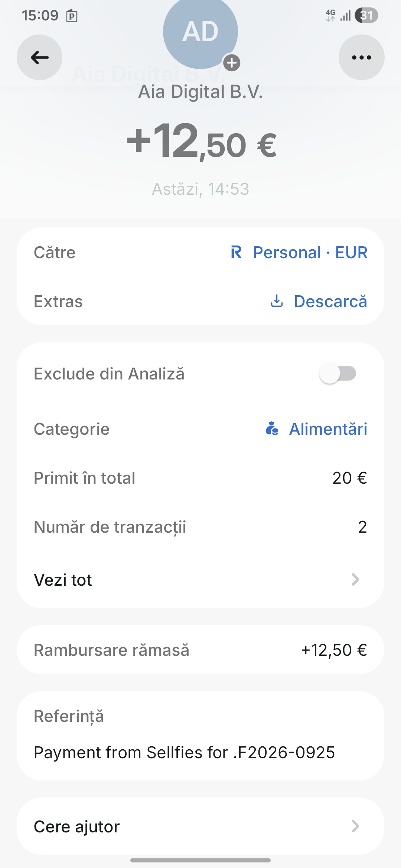Tap the plus badge on AD avatar
Screen dimensions: 401x868
tap(232, 63)
